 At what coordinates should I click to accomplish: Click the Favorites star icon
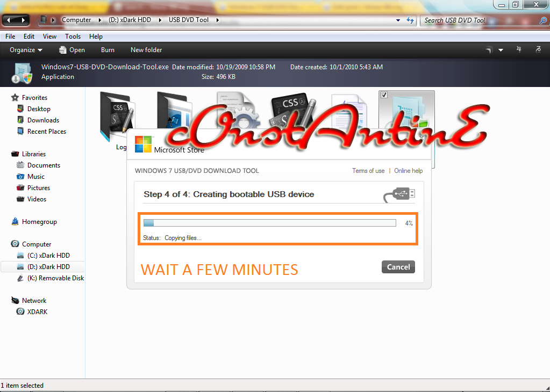(15, 97)
